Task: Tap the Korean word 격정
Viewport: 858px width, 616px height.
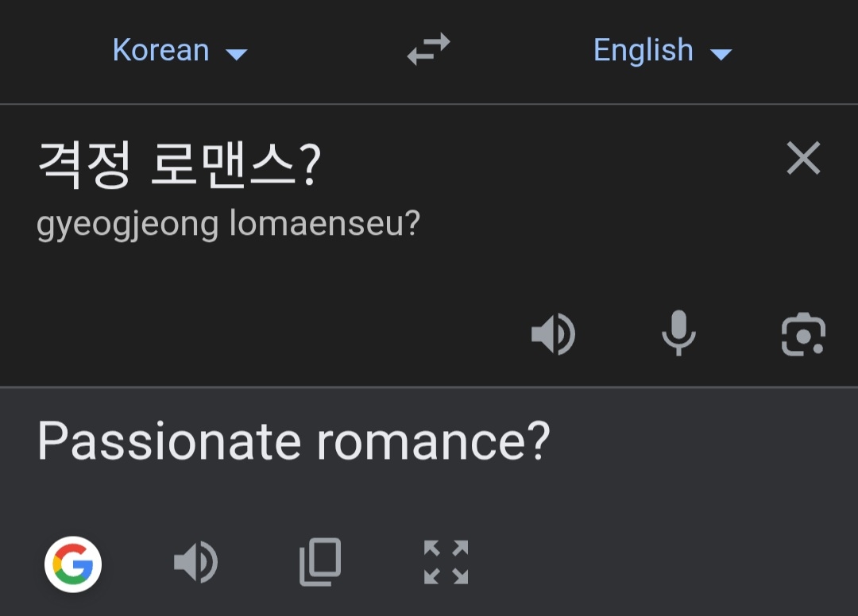Action: (83, 165)
